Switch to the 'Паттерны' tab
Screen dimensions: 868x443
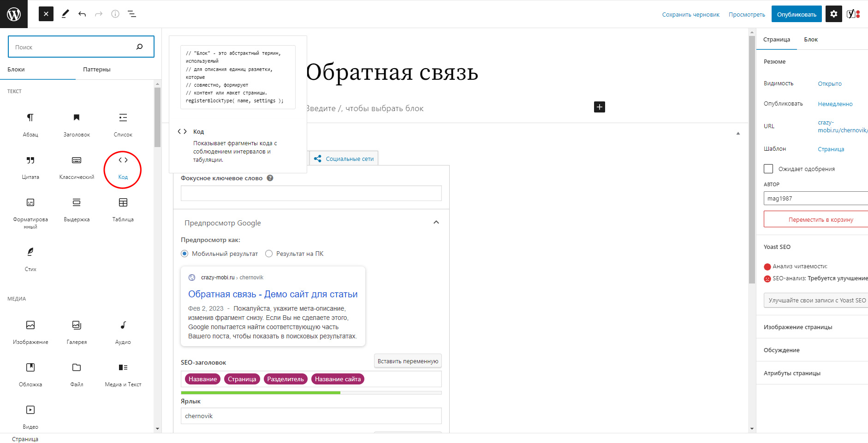(x=96, y=70)
